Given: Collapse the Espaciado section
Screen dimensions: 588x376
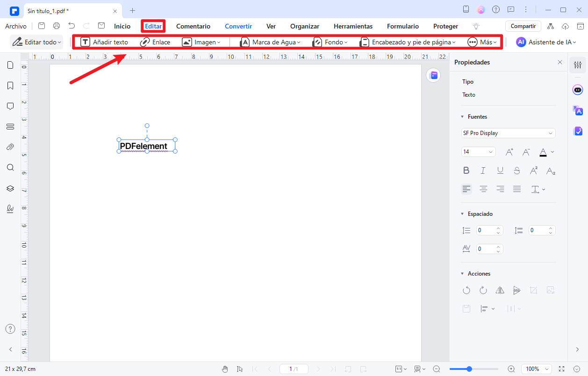Looking at the screenshot, I should click(x=463, y=214).
